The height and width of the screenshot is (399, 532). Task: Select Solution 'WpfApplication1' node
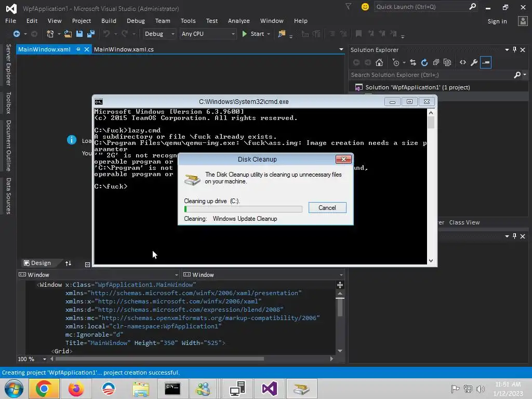pos(417,87)
